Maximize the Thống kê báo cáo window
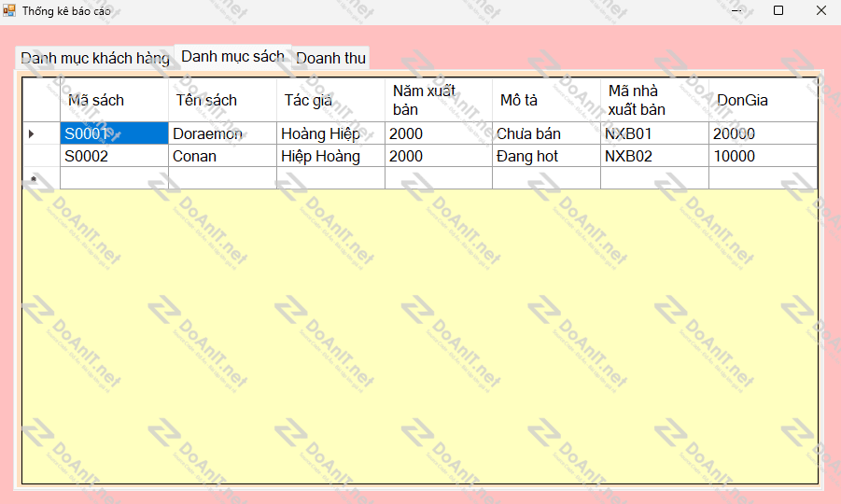 (x=778, y=11)
